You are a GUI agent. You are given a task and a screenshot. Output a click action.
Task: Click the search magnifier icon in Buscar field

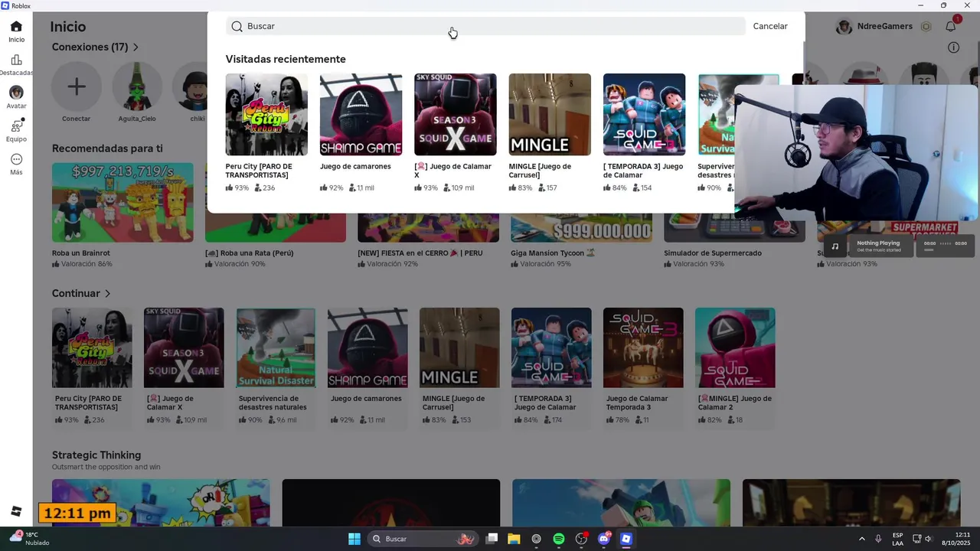[237, 26]
